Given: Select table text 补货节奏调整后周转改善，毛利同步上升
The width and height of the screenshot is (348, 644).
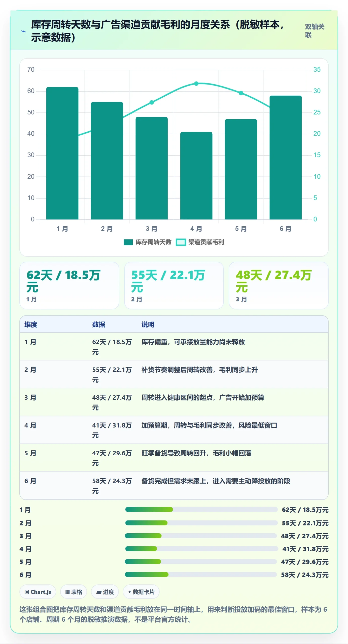Looking at the screenshot, I should [200, 370].
